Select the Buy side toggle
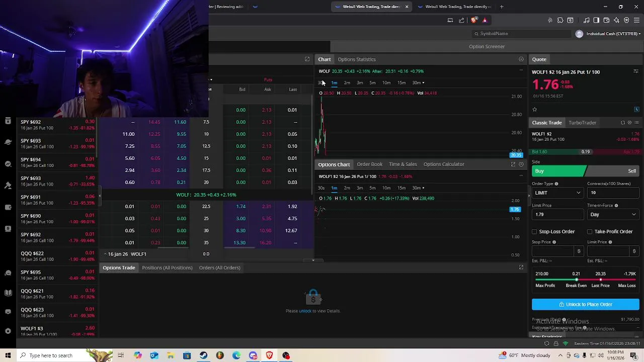Image resolution: width=644 pixels, height=362 pixels. pyautogui.click(x=558, y=171)
